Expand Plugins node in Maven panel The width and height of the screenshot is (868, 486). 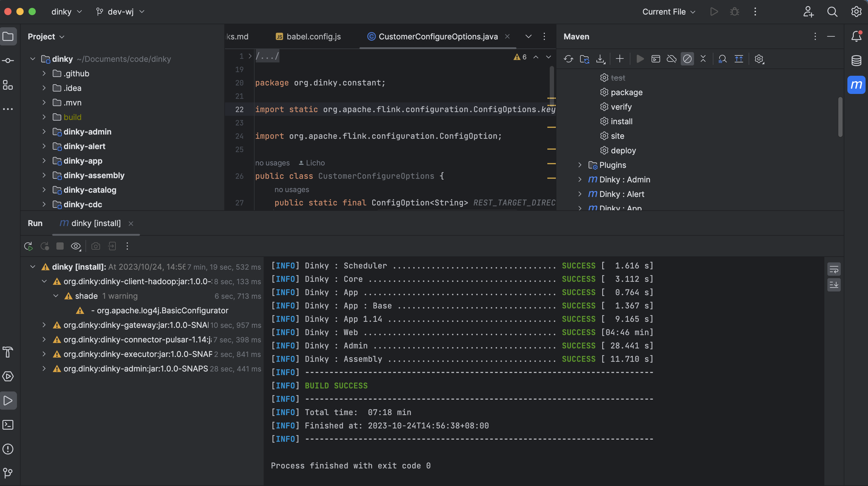pyautogui.click(x=579, y=165)
